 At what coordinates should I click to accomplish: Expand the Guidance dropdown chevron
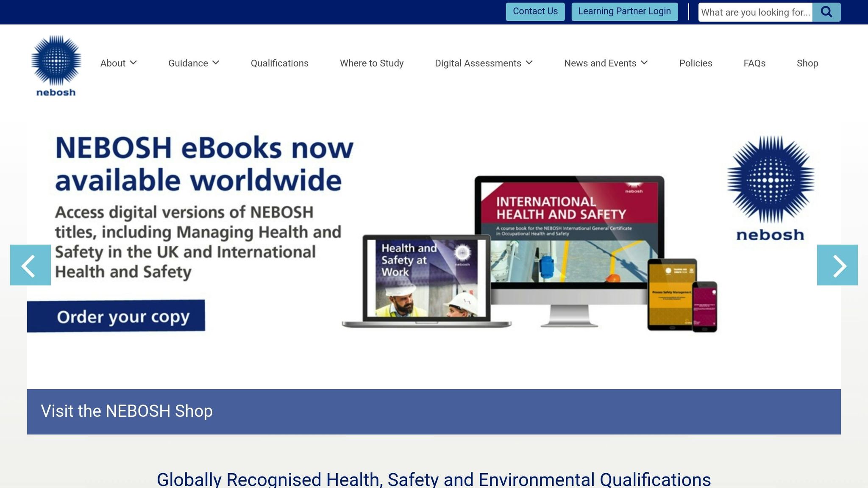click(216, 63)
